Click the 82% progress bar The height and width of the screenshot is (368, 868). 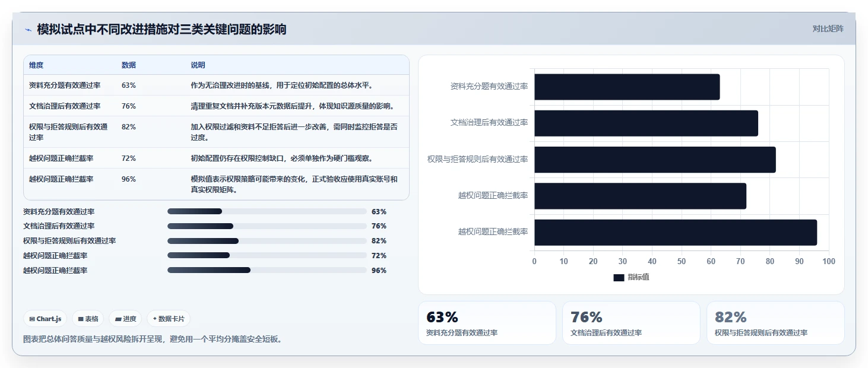(267, 241)
